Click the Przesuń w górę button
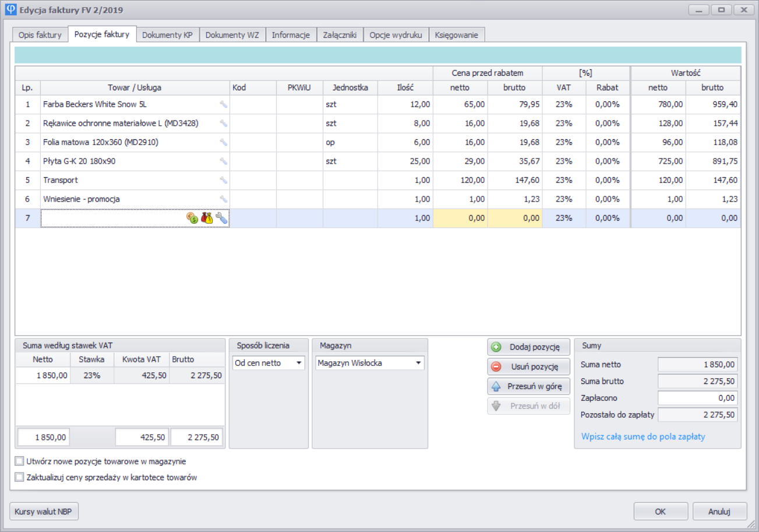 pos(528,386)
